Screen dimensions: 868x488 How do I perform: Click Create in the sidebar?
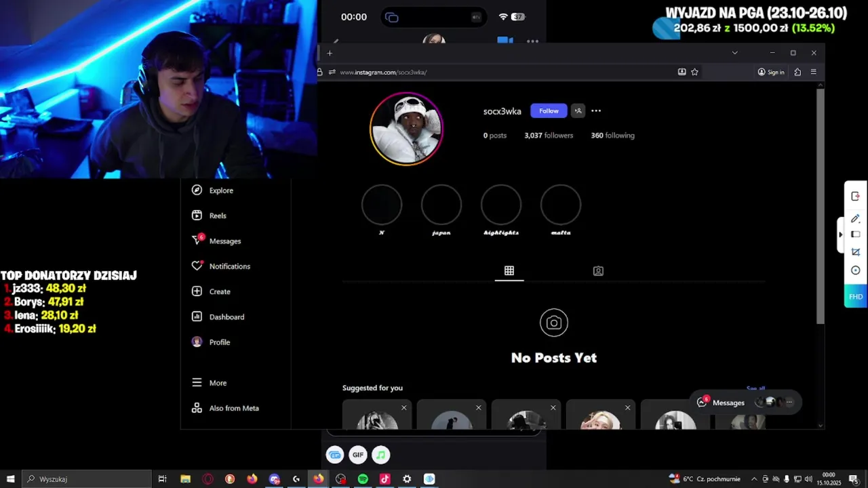(211, 291)
